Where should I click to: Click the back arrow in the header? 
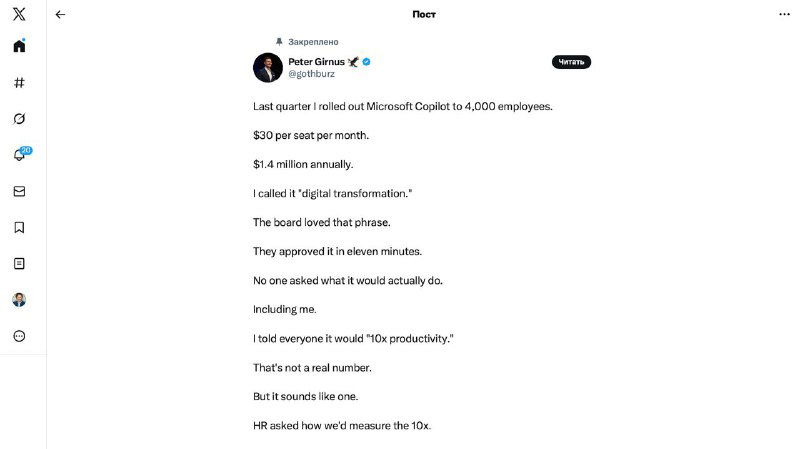60,14
